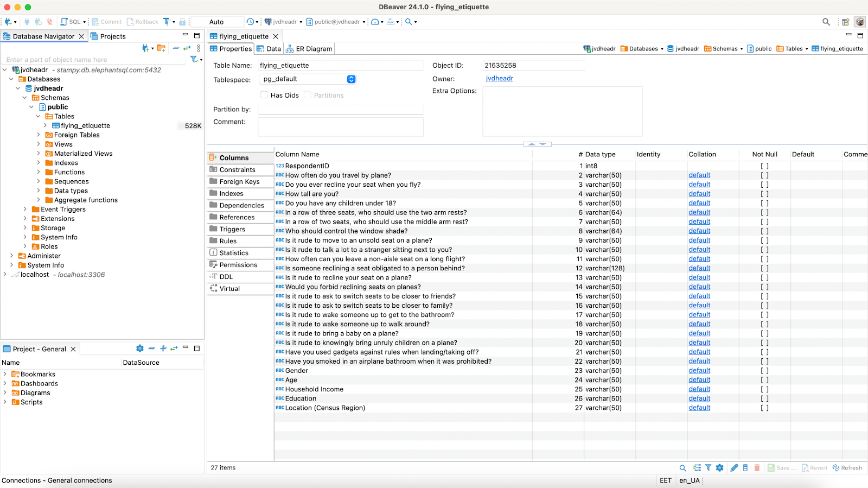This screenshot has width=868, height=488.
Task: Toggle Not Null for RespondentID row
Action: pyautogui.click(x=764, y=166)
